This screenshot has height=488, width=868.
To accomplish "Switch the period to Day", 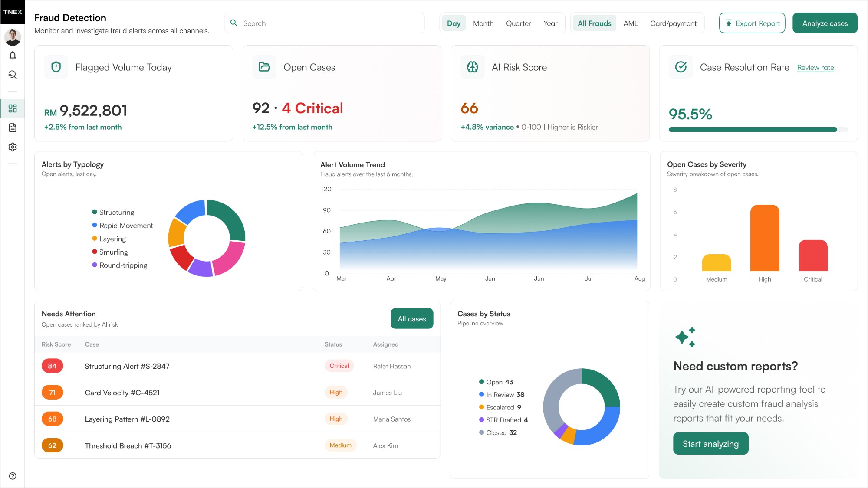I will point(454,23).
